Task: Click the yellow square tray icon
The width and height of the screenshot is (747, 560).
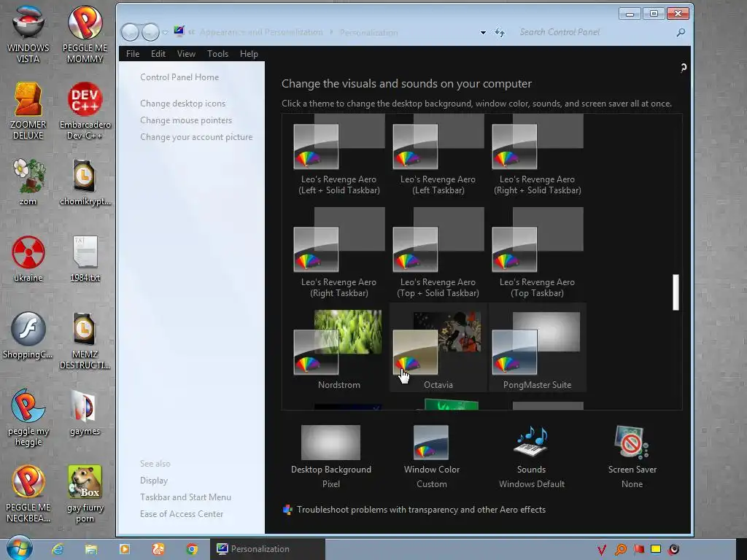Action: [x=656, y=549]
